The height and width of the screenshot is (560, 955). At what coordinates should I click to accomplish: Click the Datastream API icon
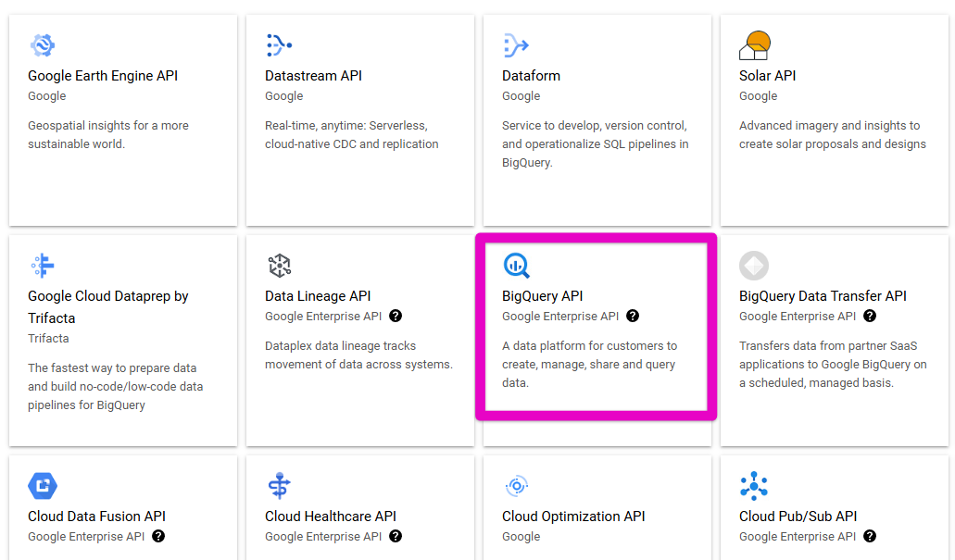click(279, 45)
